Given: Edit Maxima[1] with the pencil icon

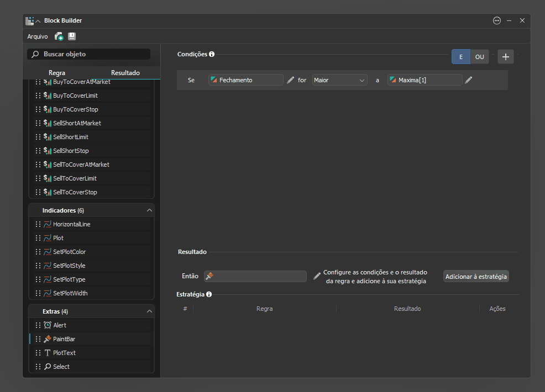Looking at the screenshot, I should point(469,80).
